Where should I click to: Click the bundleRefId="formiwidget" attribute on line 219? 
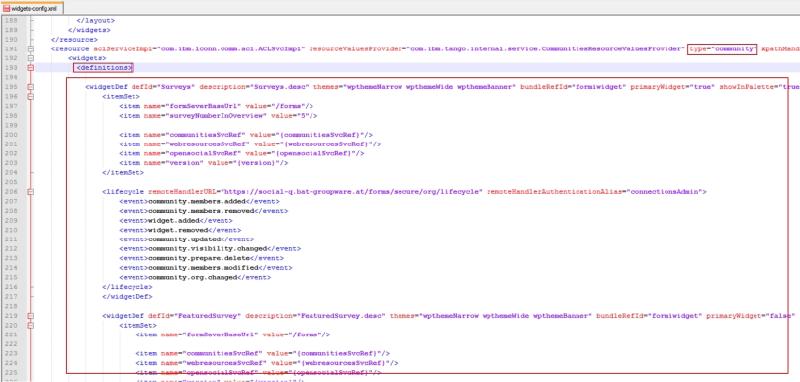tap(649, 316)
